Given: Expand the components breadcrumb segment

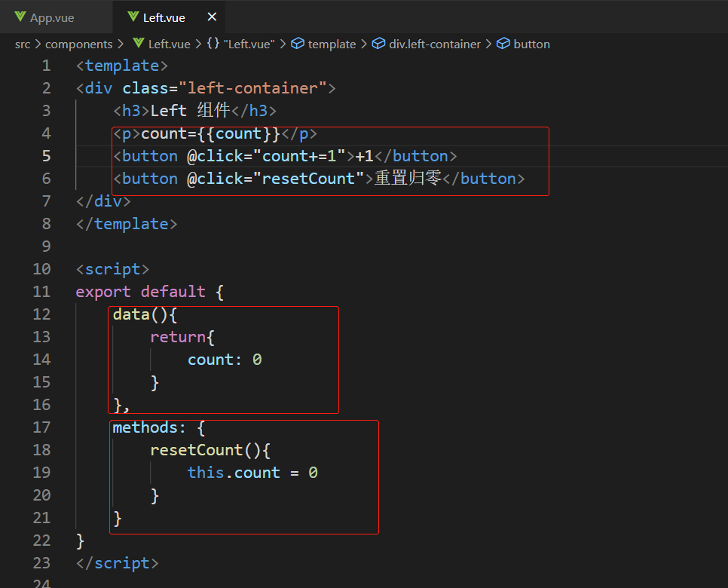Looking at the screenshot, I should (x=78, y=44).
